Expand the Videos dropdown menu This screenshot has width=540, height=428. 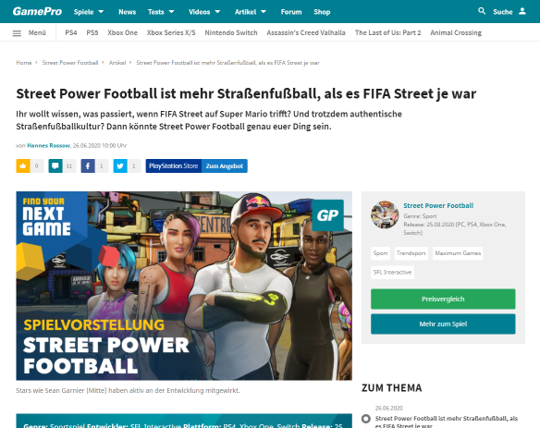[204, 12]
